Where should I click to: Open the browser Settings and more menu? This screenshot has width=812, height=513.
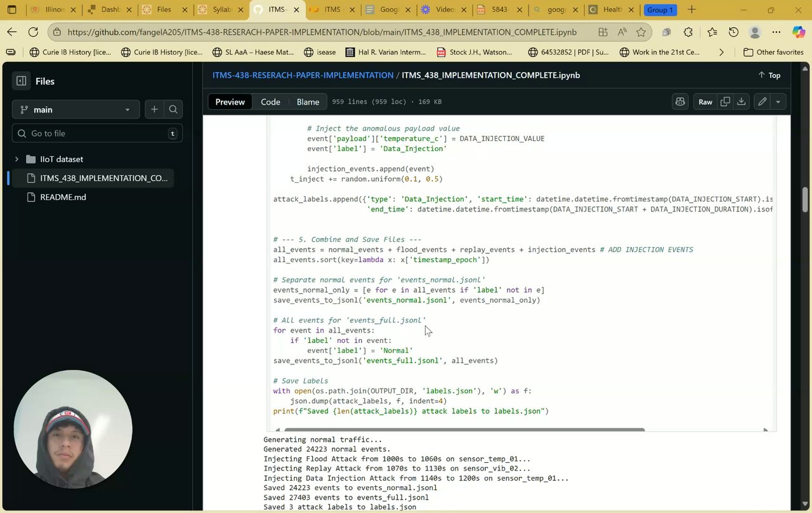[776, 32]
